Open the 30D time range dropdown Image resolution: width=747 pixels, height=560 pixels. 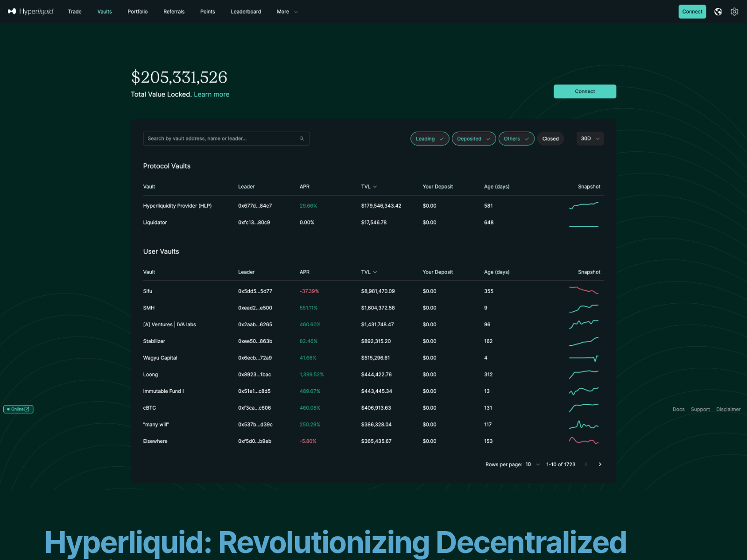coord(590,139)
